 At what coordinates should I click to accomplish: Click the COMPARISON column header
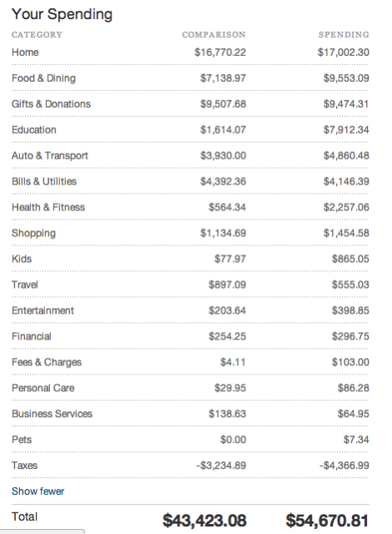(214, 35)
